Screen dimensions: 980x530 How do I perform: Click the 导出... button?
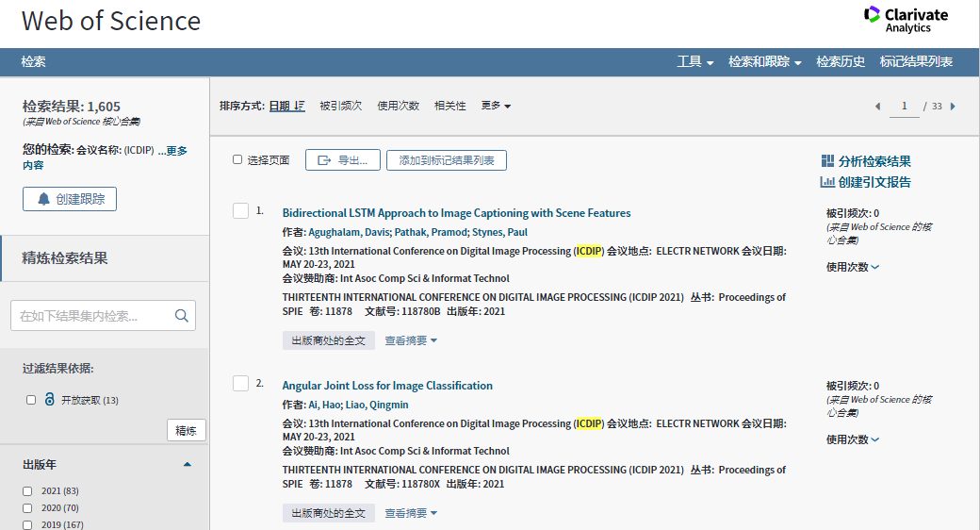[342, 160]
